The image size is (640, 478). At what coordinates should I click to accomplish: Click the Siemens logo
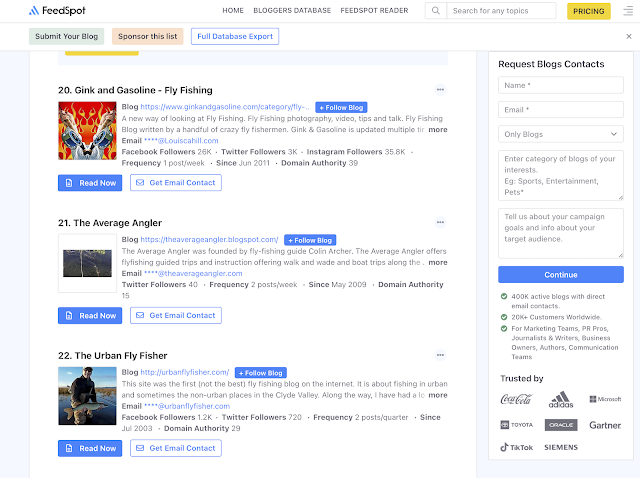click(x=561, y=447)
